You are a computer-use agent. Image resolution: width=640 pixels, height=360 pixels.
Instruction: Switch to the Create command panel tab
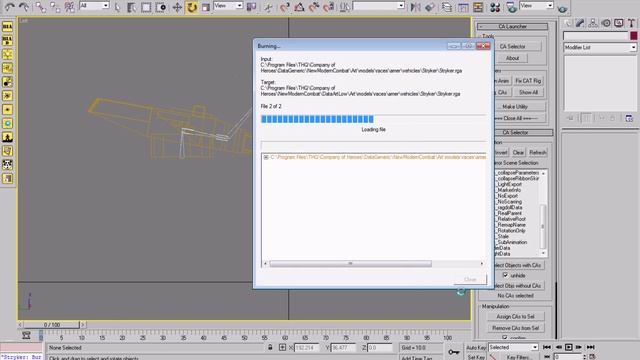point(567,23)
